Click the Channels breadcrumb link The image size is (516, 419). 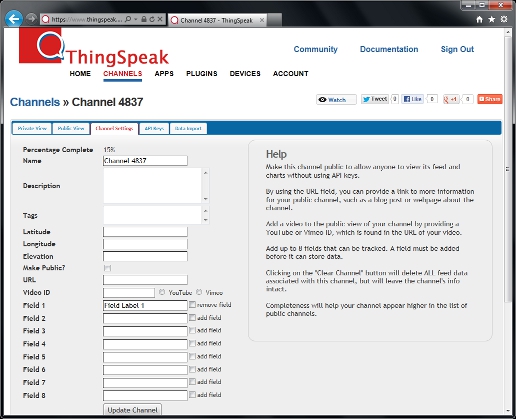pos(35,102)
